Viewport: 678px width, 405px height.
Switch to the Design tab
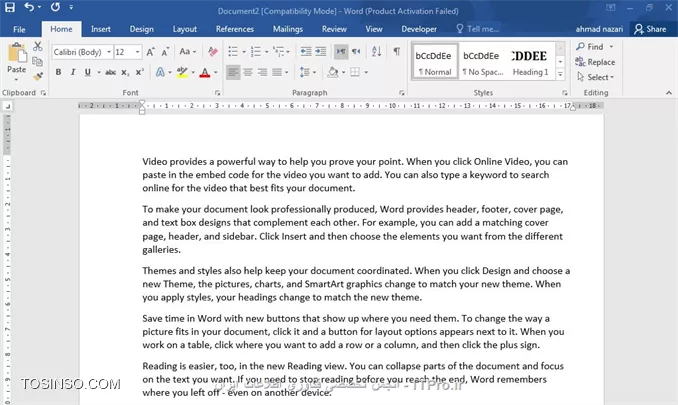142,29
